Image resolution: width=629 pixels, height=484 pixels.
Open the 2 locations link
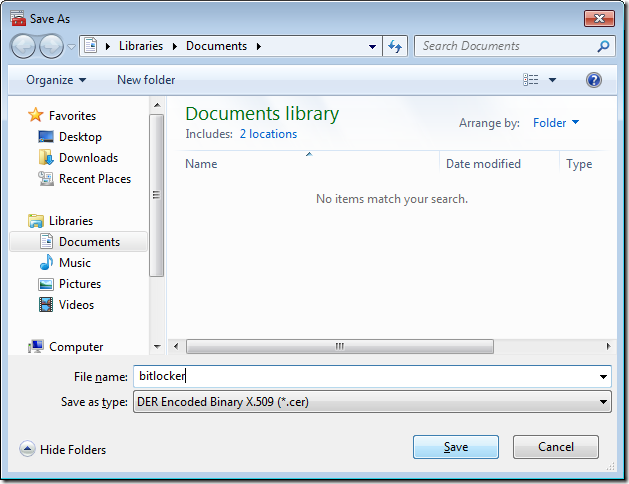[x=268, y=134]
